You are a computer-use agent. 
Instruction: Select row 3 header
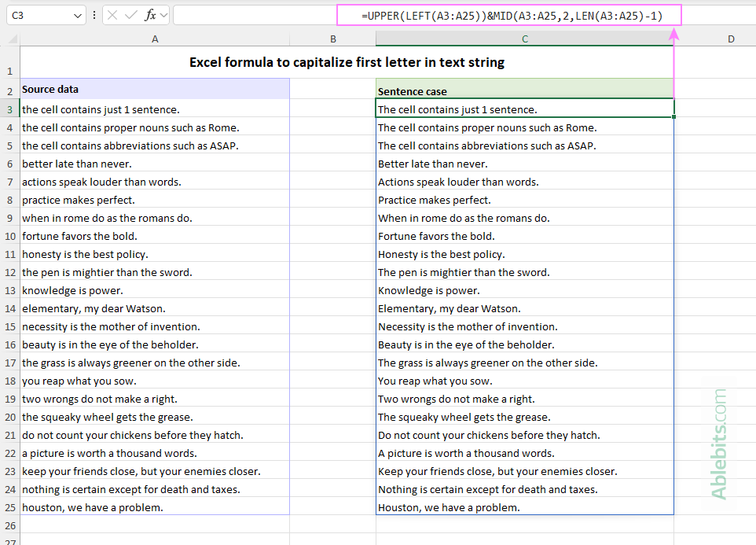(x=9, y=109)
